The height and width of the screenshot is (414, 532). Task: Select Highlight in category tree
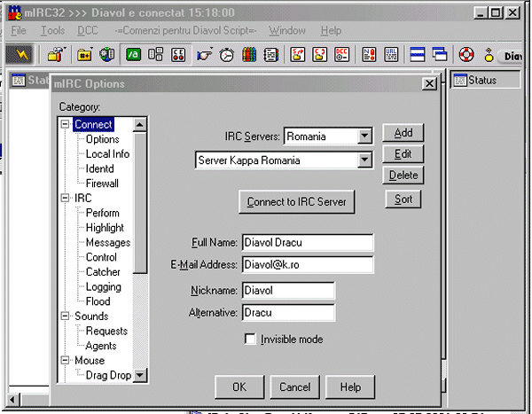[x=105, y=227]
